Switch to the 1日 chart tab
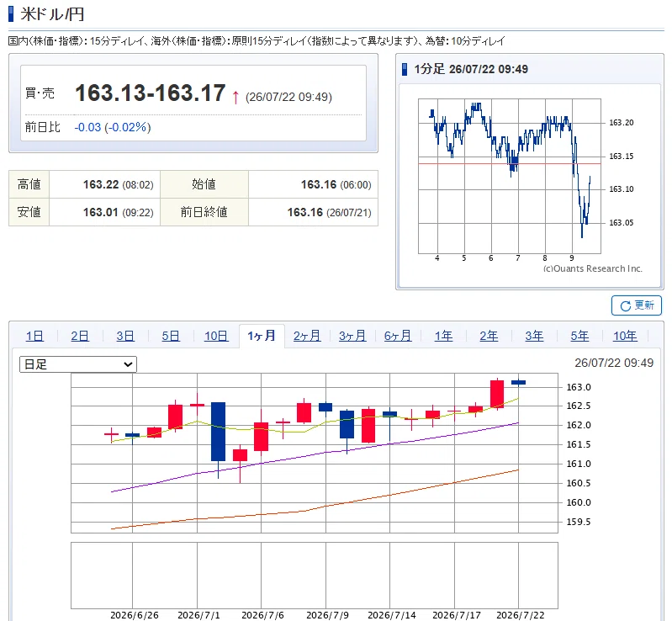Viewport: 672px width, 621px height. tap(34, 336)
